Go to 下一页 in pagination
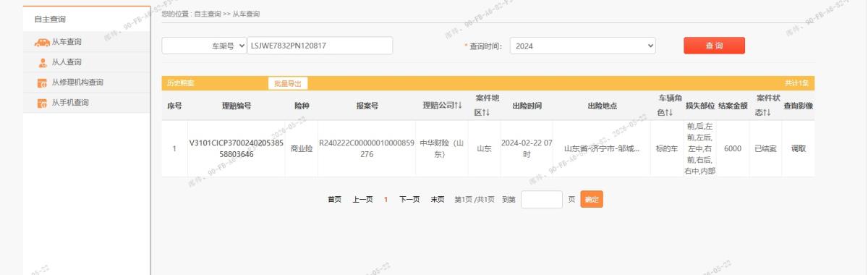868x275 pixels. [410, 199]
